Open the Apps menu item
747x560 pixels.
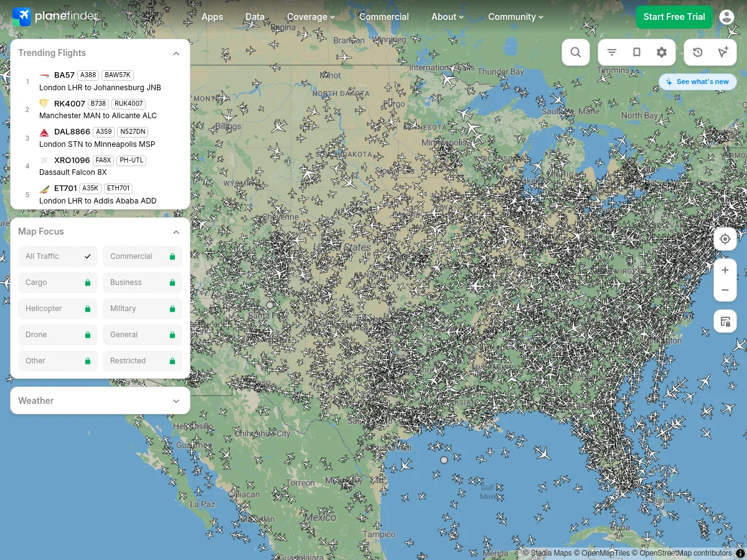212,17
